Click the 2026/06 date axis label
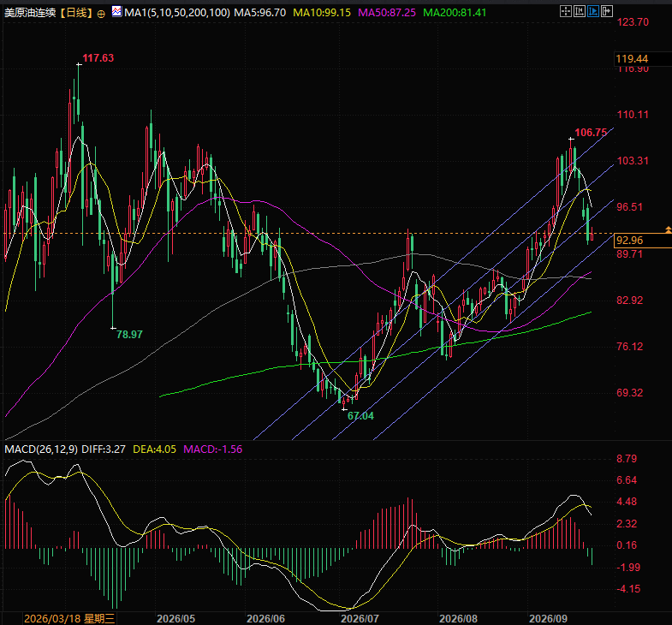This screenshot has width=672, height=625. pos(265,618)
